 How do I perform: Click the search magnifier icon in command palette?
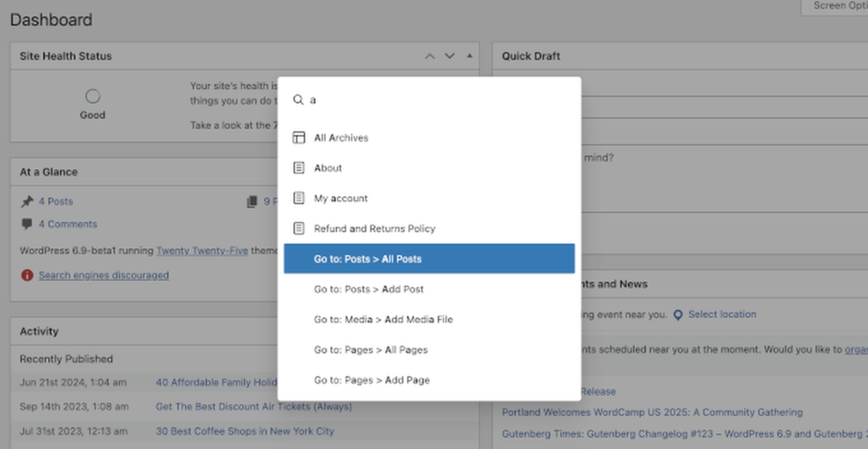[x=298, y=101]
